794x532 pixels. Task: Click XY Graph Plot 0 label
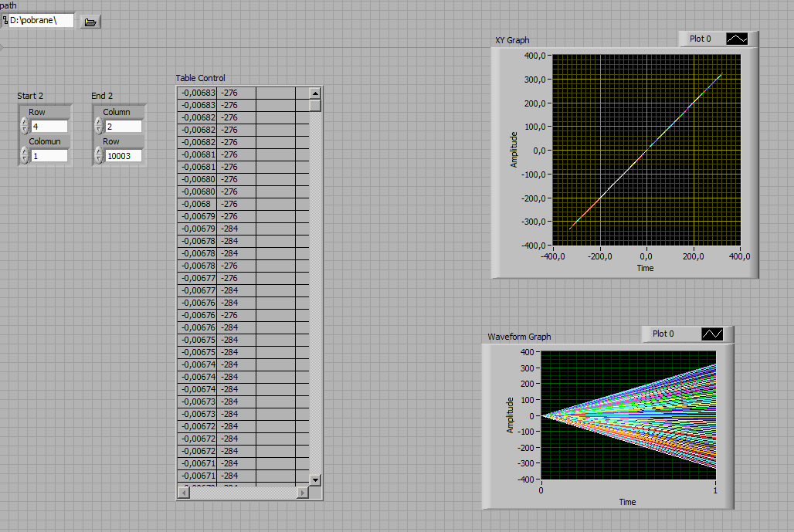click(x=700, y=39)
